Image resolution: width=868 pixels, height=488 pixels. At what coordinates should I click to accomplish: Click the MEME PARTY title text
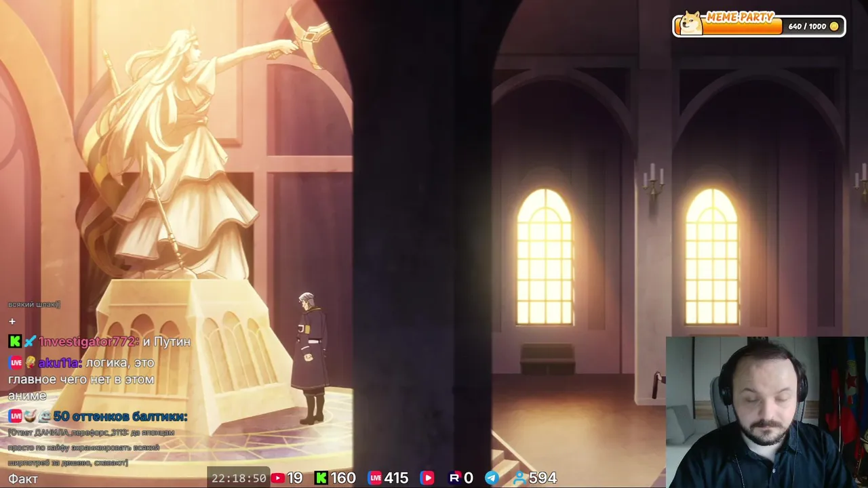740,17
